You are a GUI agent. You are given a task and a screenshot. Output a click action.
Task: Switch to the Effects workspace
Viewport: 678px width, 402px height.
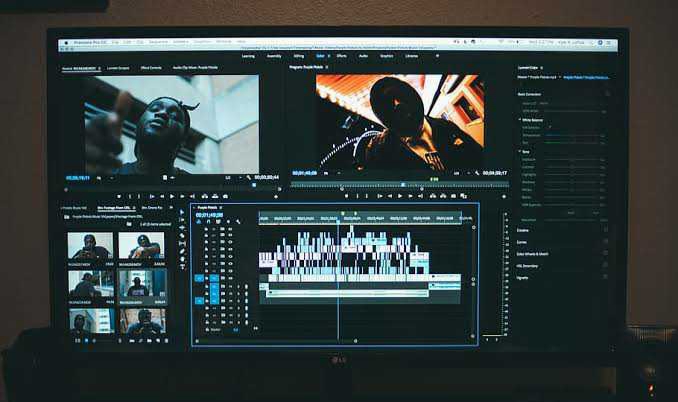tap(341, 56)
